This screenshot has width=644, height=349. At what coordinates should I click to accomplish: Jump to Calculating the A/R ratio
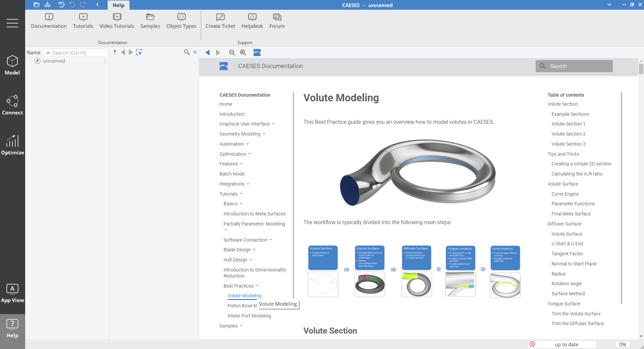[x=577, y=174]
